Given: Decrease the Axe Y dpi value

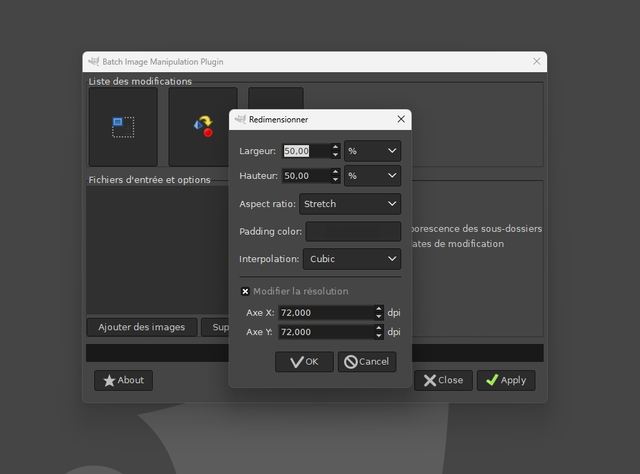Looking at the screenshot, I should [379, 336].
